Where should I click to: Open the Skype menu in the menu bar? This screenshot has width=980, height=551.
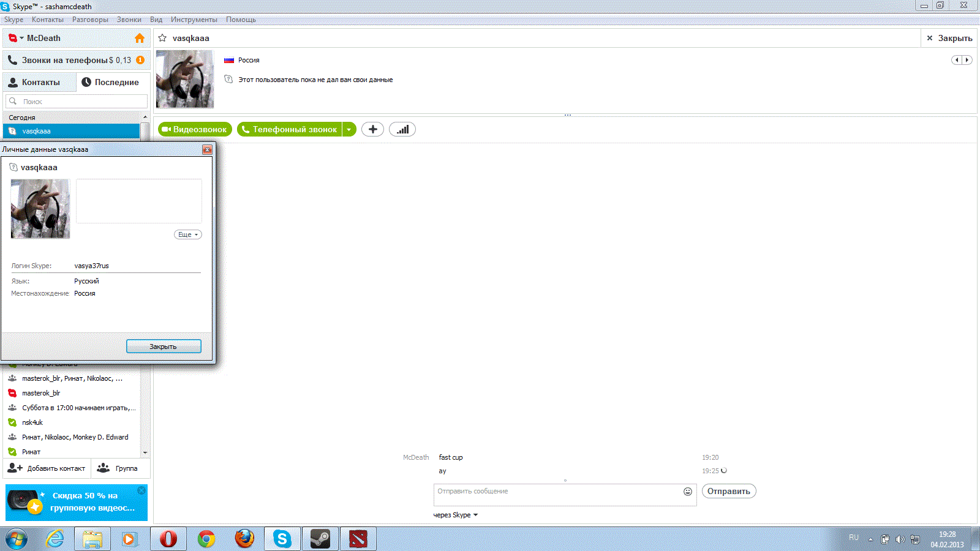point(14,20)
